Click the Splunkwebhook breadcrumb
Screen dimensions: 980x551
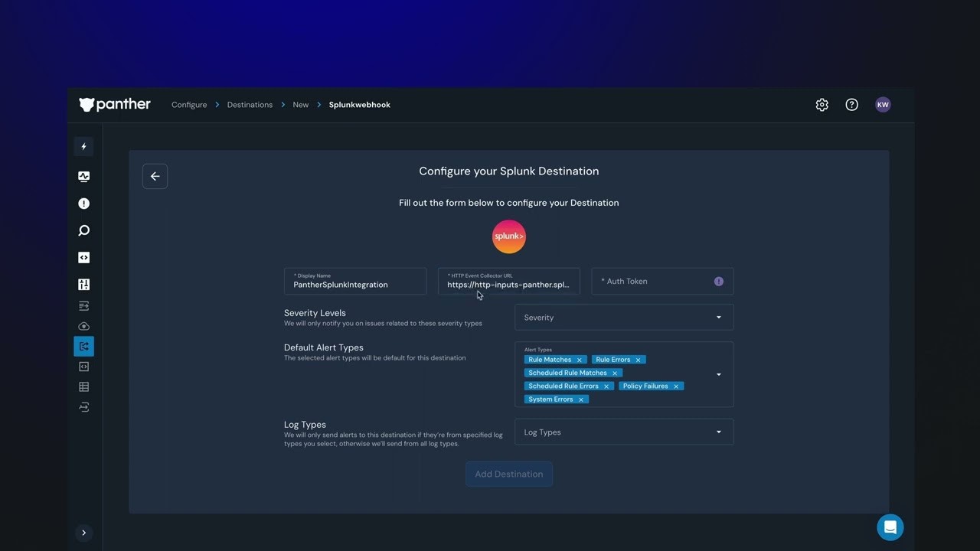coord(360,105)
